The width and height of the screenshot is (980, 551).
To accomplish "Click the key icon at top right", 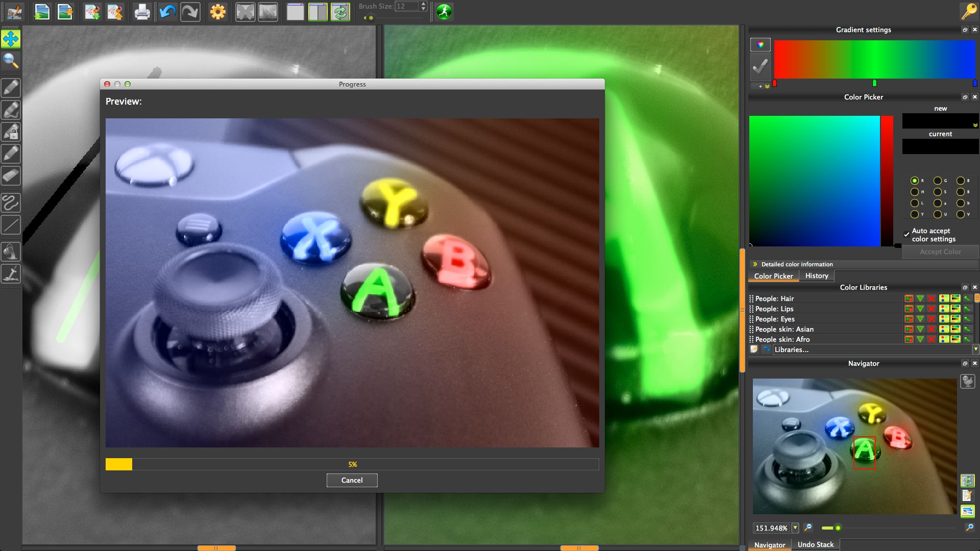I will [968, 11].
